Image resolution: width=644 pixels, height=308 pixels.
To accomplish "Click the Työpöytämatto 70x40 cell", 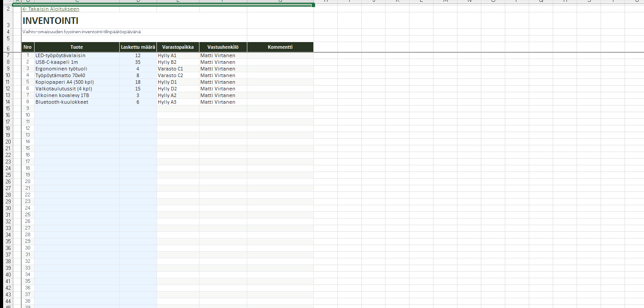I will (60, 75).
